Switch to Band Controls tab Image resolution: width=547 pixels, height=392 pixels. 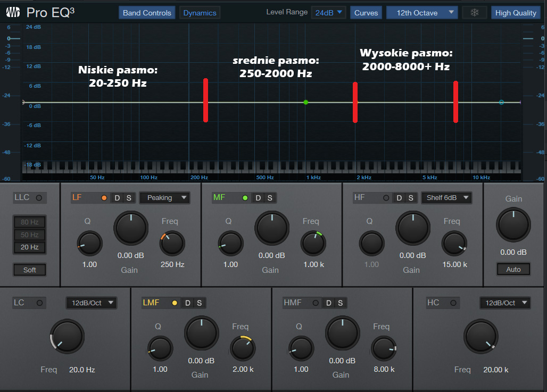click(x=147, y=13)
